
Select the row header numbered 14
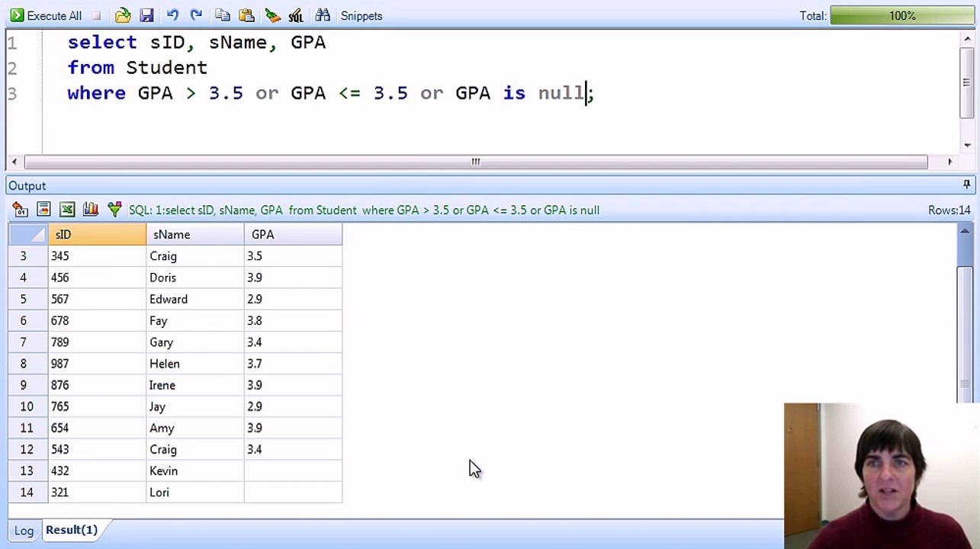[x=27, y=492]
